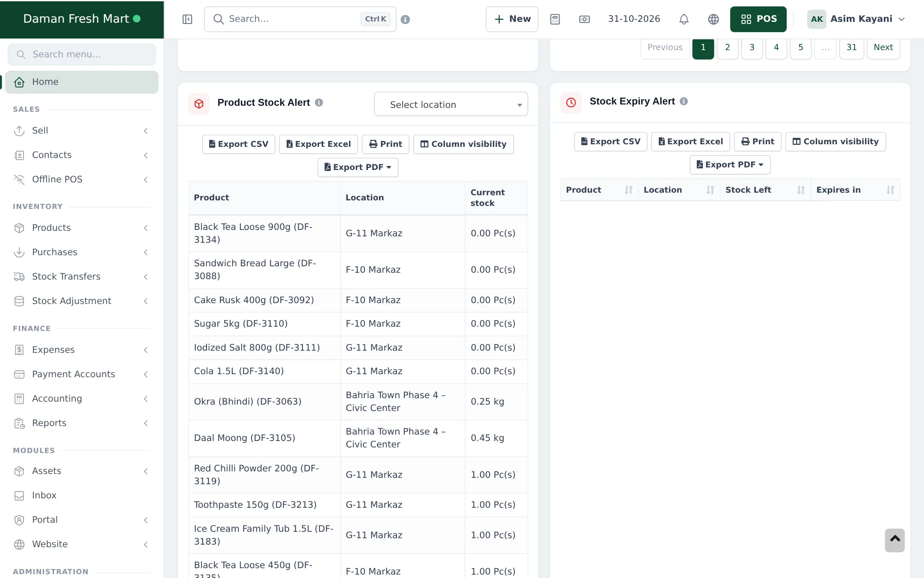Open Column visibility for Product Stock Alert

[x=463, y=144]
